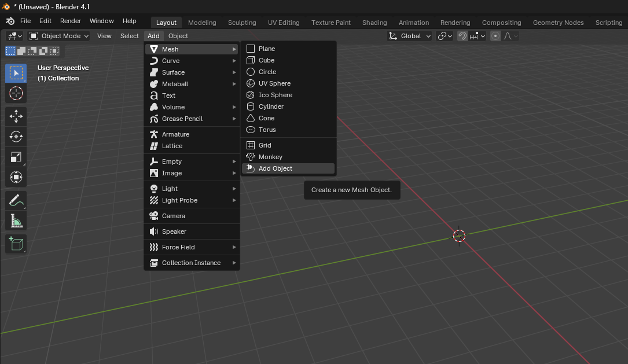Toggle snapping magnet in header
This screenshot has width=628, height=364.
click(x=462, y=36)
